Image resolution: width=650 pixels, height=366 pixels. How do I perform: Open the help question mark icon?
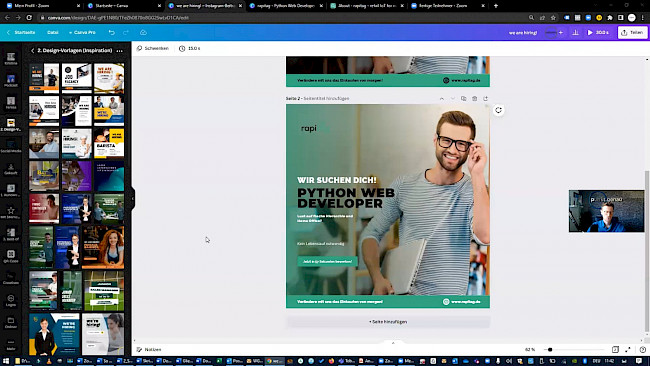coord(643,349)
